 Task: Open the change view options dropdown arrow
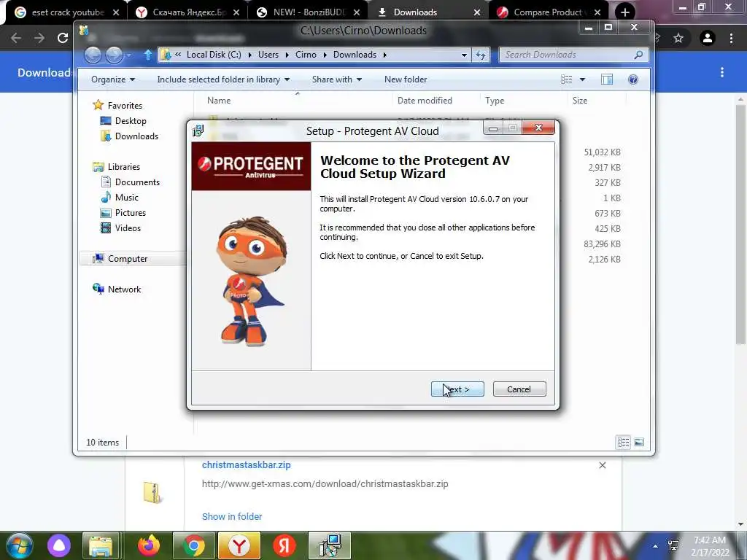pyautogui.click(x=582, y=79)
